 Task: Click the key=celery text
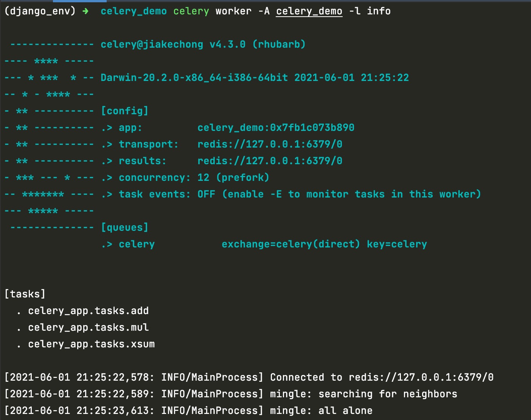click(397, 244)
